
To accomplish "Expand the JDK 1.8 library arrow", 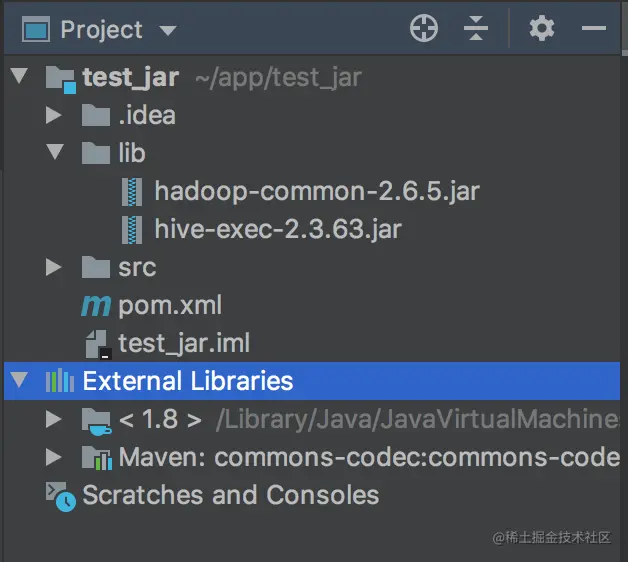I will [54, 419].
